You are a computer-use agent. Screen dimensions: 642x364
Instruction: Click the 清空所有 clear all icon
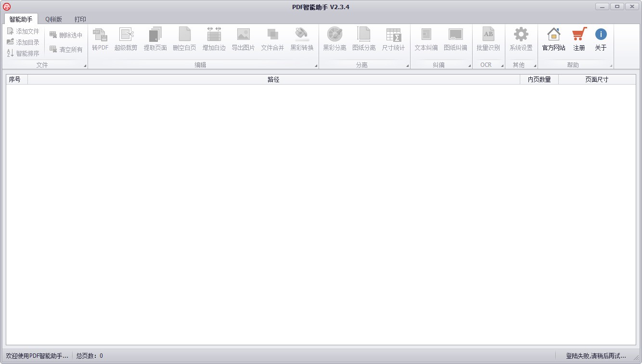pyautogui.click(x=53, y=49)
